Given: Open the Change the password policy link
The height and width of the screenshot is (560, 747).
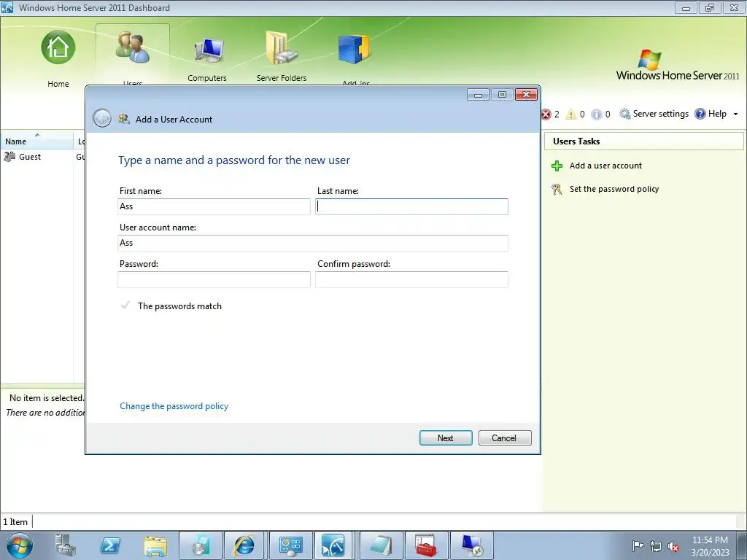Looking at the screenshot, I should (174, 406).
